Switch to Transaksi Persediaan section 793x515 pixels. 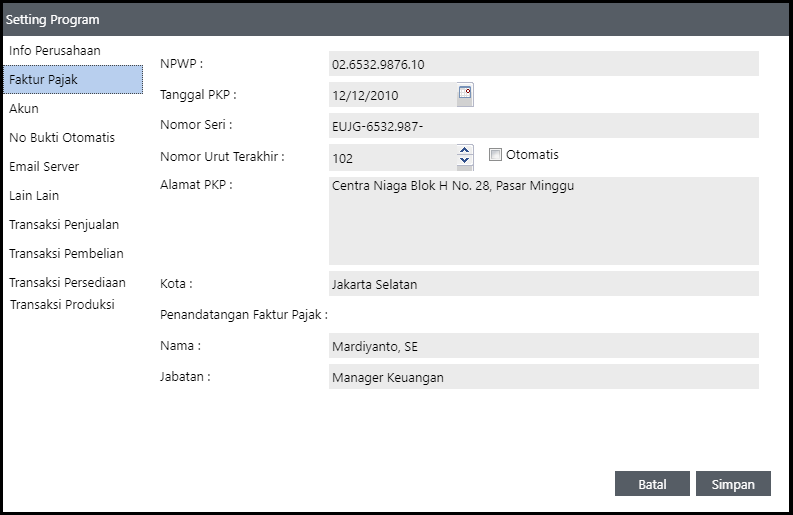(67, 282)
